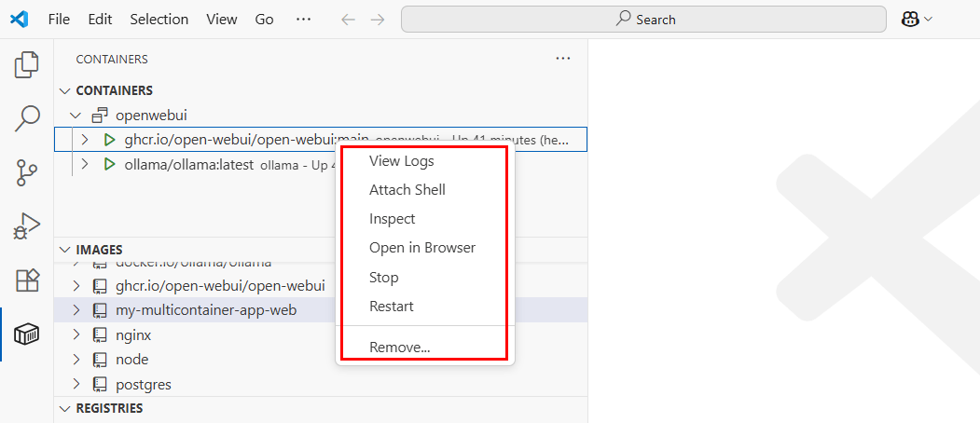Open the Containers panel more actions button
This screenshot has width=980, height=423.
[x=562, y=59]
